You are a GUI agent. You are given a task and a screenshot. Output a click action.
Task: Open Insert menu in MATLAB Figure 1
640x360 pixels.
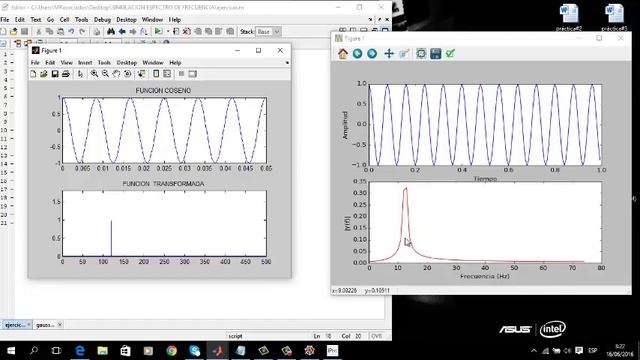(x=85, y=62)
